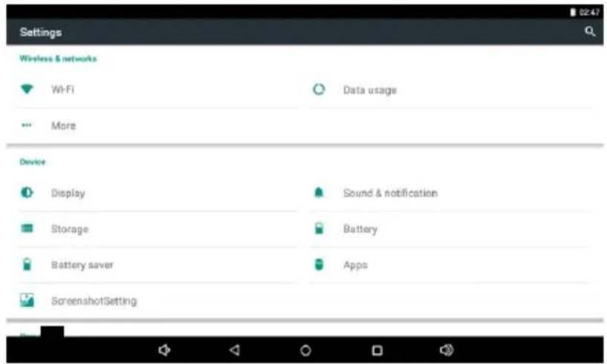Click the Device section heading
The height and width of the screenshot is (364, 607).
33,162
